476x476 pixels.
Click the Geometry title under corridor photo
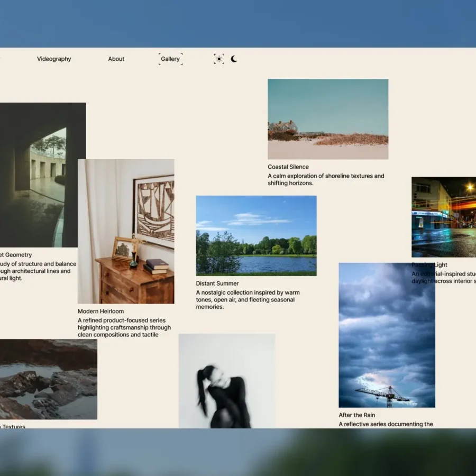coord(16,255)
